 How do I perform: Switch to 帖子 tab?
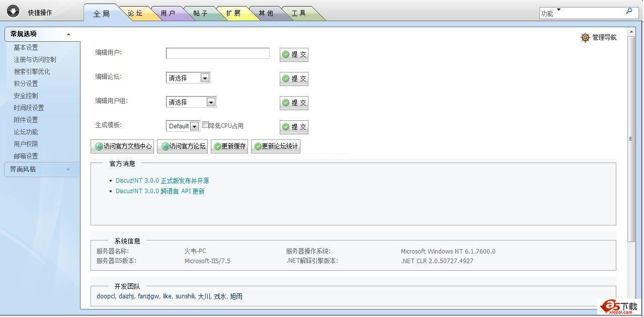(x=200, y=14)
